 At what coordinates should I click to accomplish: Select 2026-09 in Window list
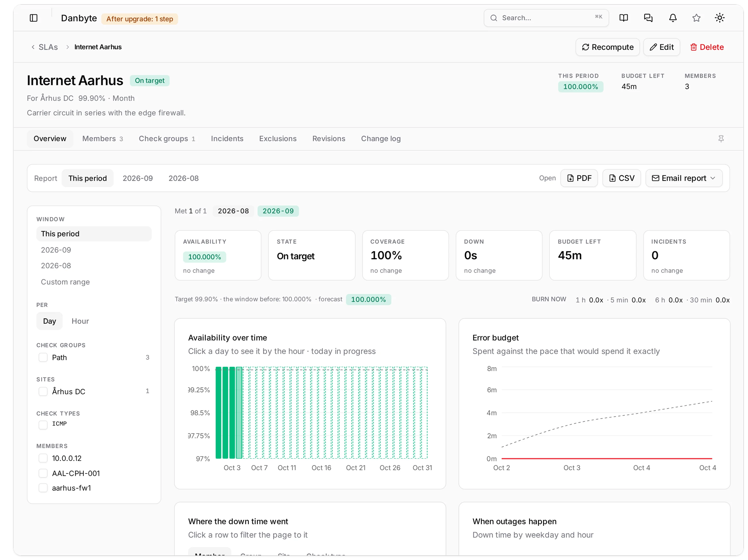click(94, 250)
